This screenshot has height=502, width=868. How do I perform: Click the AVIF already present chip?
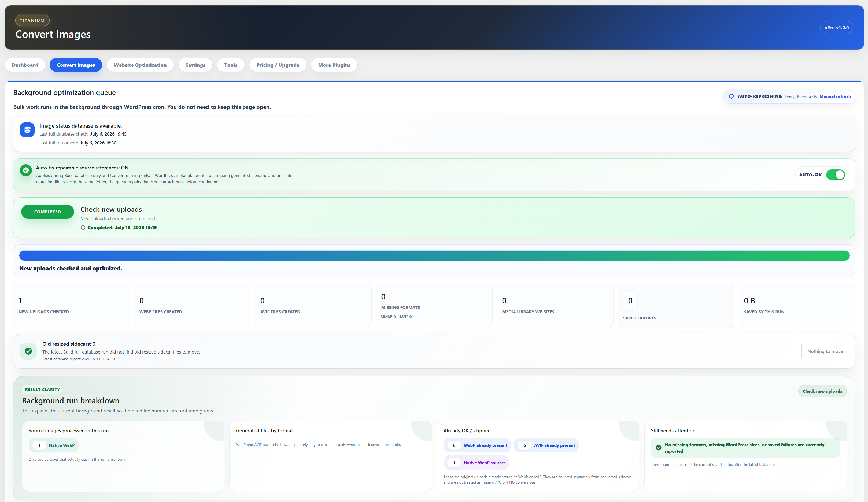click(546, 445)
